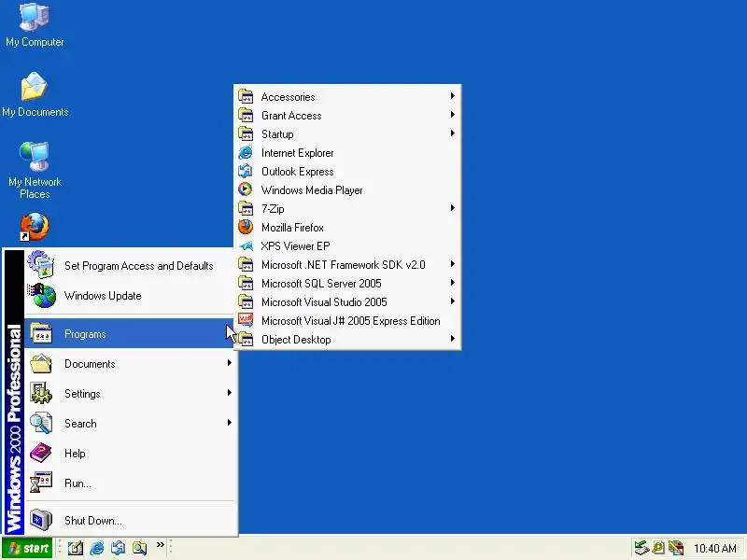Click the first Quick Launch notepad icon
747x560 pixels.
(76, 548)
